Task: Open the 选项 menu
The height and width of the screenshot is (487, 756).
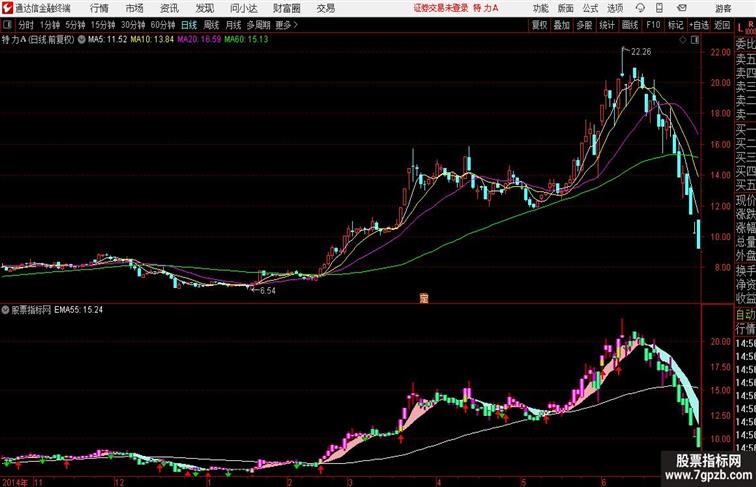Action: (x=615, y=8)
